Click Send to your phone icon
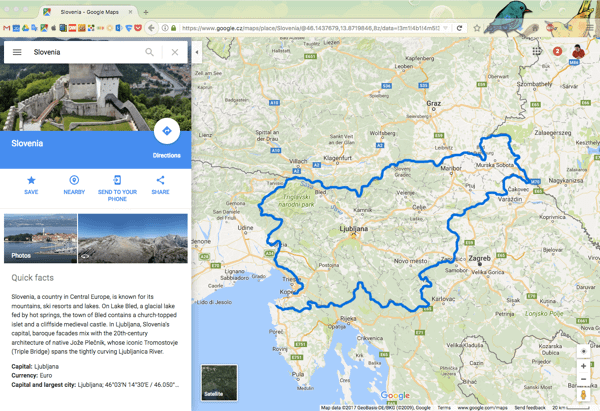The width and height of the screenshot is (600, 411). [x=117, y=180]
